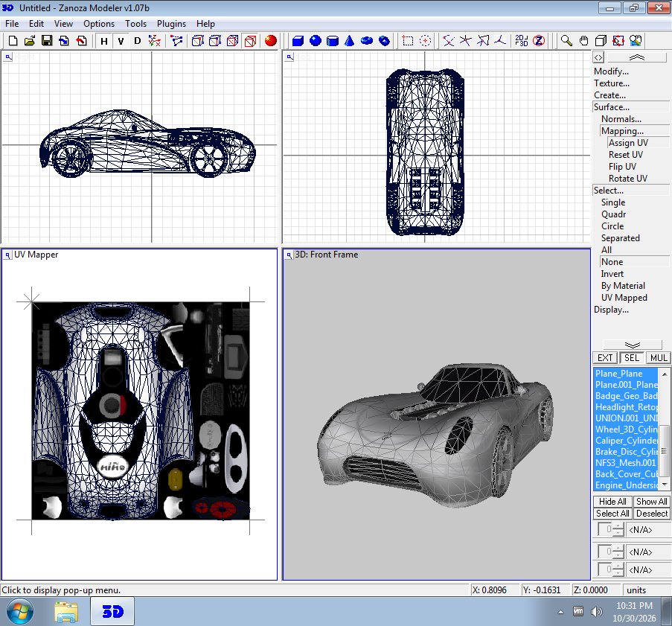
Task: Click the first pivot axes icon in toolbar
Action: (448, 41)
